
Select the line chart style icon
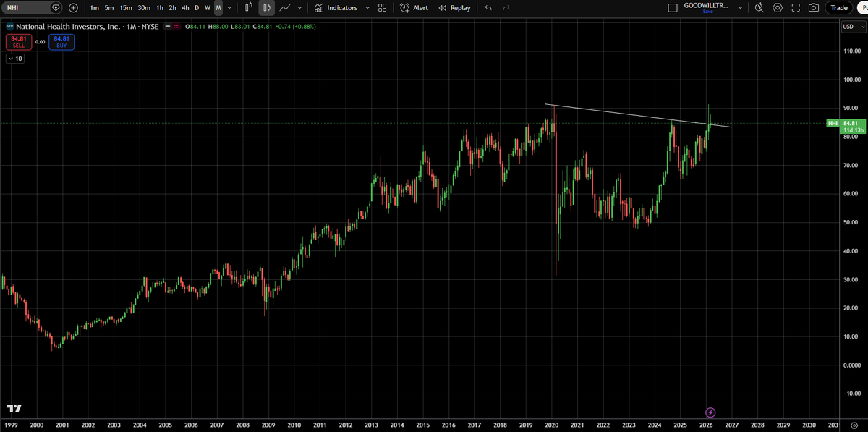point(285,7)
